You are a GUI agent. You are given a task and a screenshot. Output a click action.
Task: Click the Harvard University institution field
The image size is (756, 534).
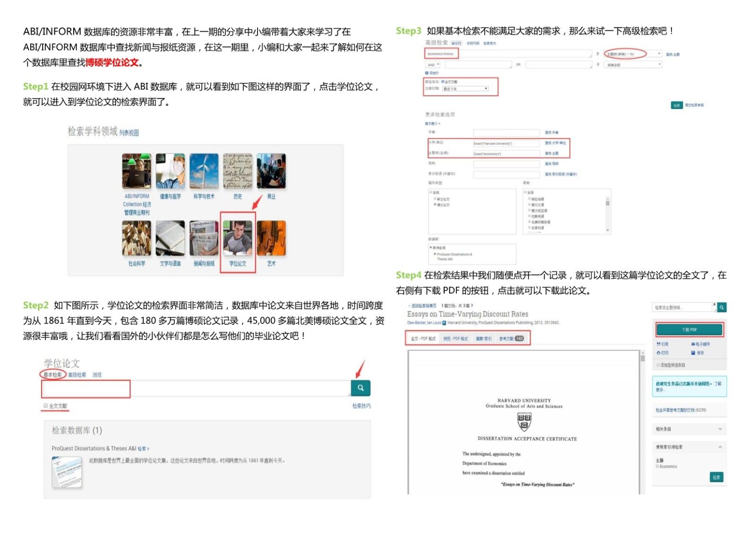click(507, 143)
